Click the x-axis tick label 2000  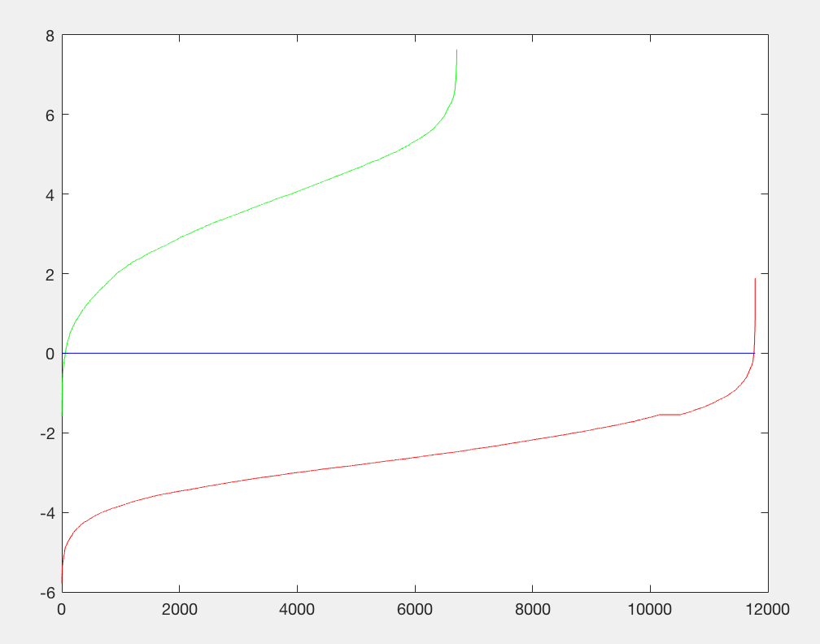pos(179,610)
